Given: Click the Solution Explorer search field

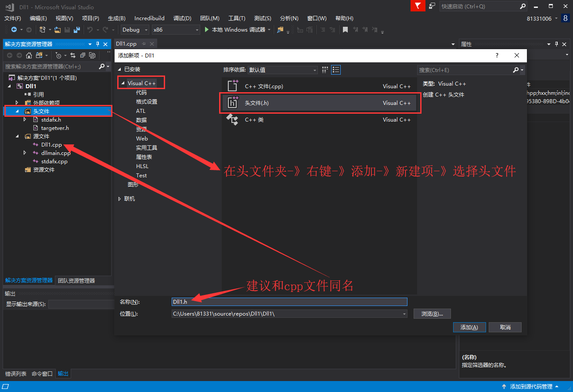Looking at the screenshot, I should tap(50, 66).
